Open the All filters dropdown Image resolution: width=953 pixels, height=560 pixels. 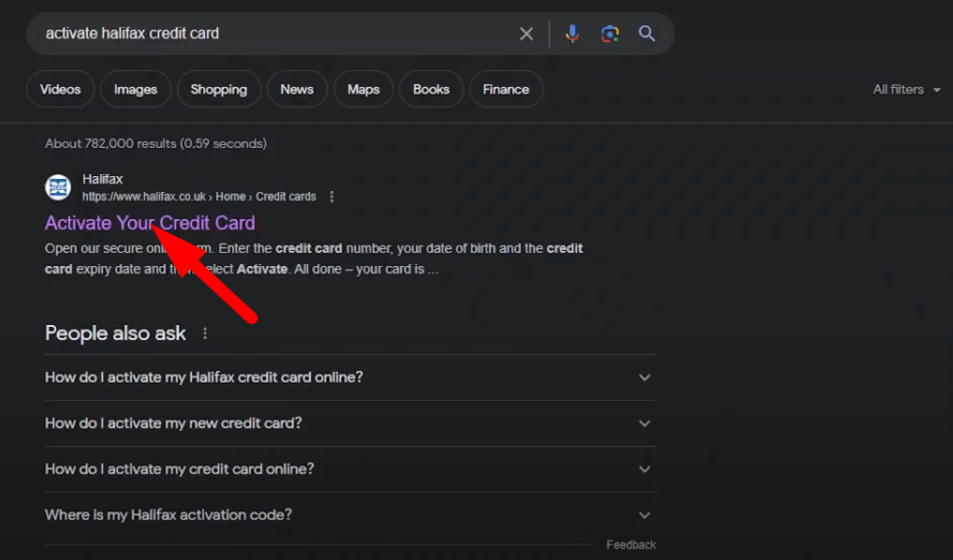[907, 89]
